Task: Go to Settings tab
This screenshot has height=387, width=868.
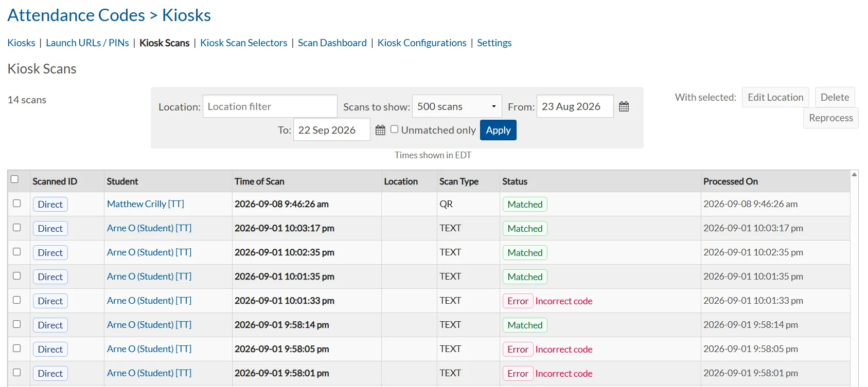Action: 494,43
